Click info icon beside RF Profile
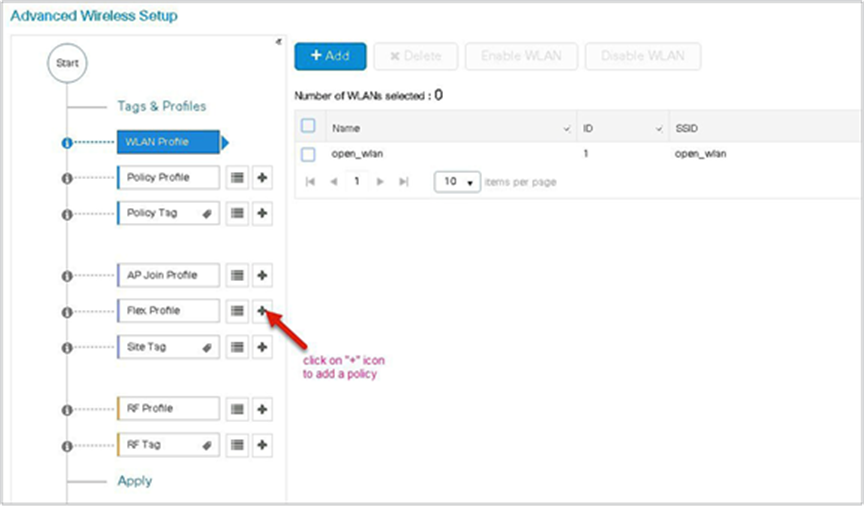 (67, 410)
